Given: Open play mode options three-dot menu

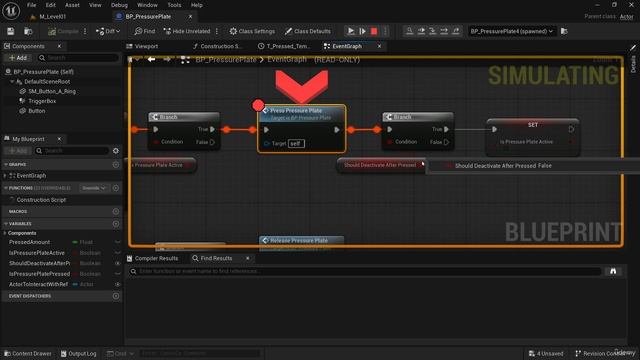Looking at the screenshot, I should click(x=385, y=31).
